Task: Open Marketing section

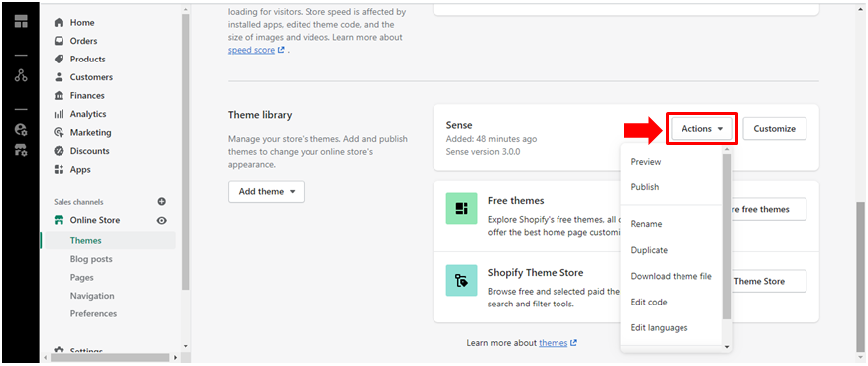Action: point(90,132)
